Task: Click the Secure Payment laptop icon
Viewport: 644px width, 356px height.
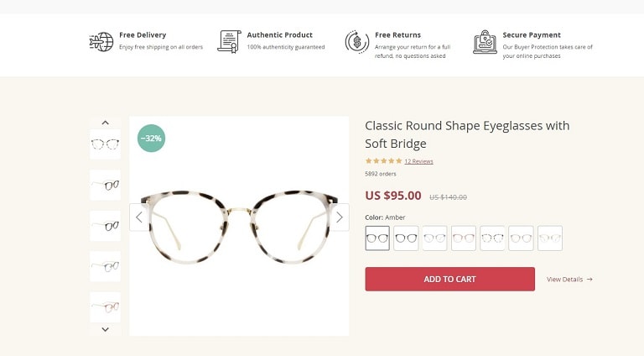Action: (x=485, y=41)
